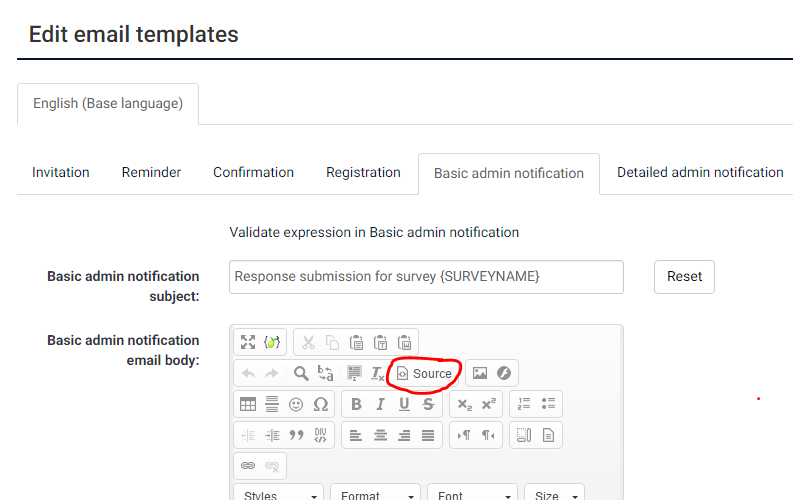
Task: Switch to the Invitation tab
Action: 61,172
